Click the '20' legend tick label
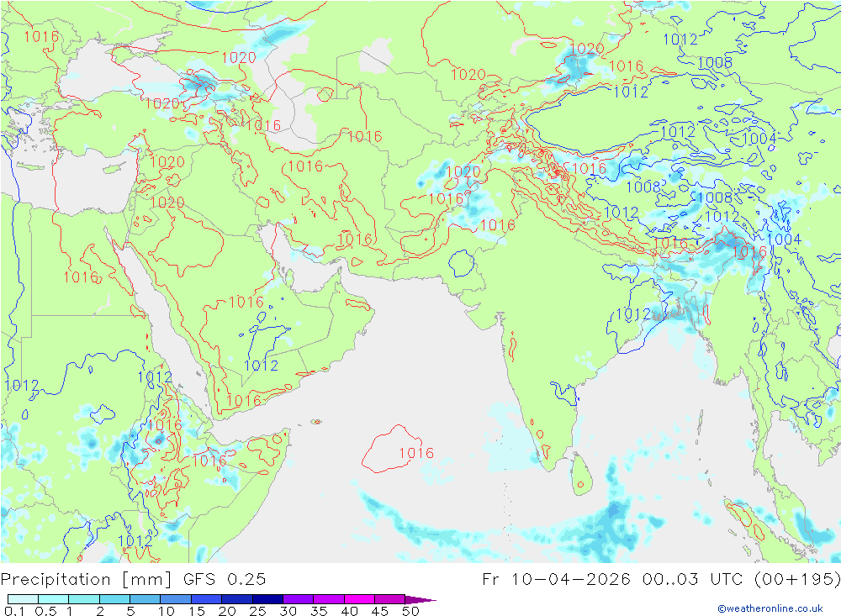 227,611
